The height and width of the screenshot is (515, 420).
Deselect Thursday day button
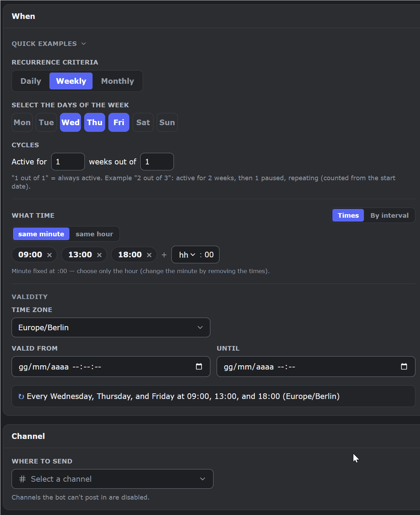95,122
